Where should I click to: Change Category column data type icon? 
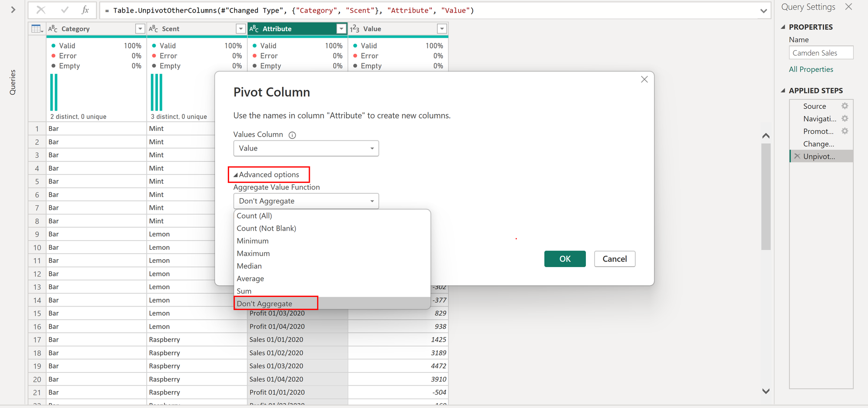[53, 29]
